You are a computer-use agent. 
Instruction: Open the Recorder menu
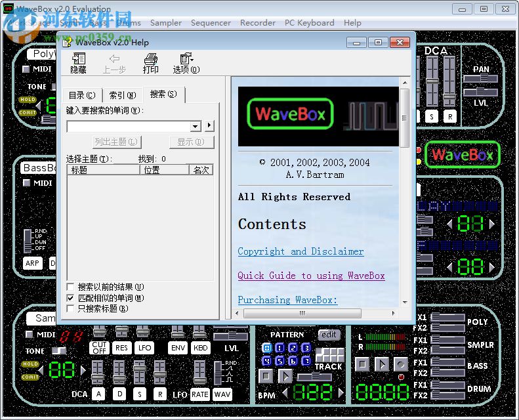pos(258,23)
